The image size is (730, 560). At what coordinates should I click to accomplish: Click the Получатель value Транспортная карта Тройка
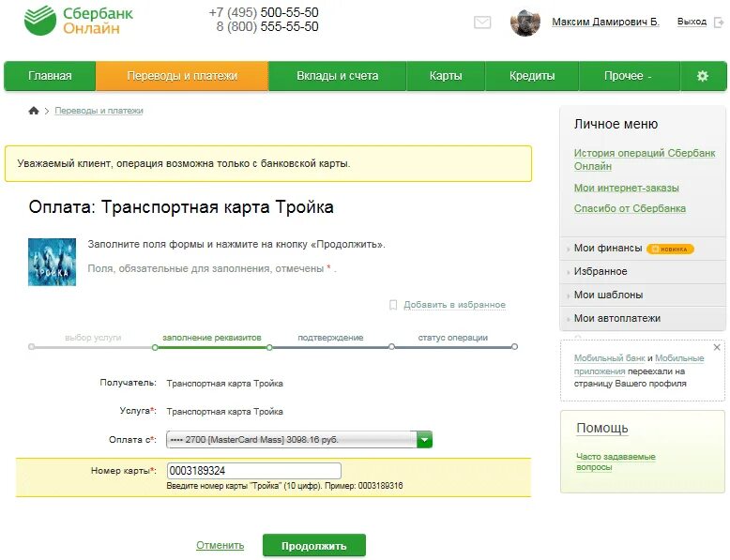pyautogui.click(x=224, y=383)
